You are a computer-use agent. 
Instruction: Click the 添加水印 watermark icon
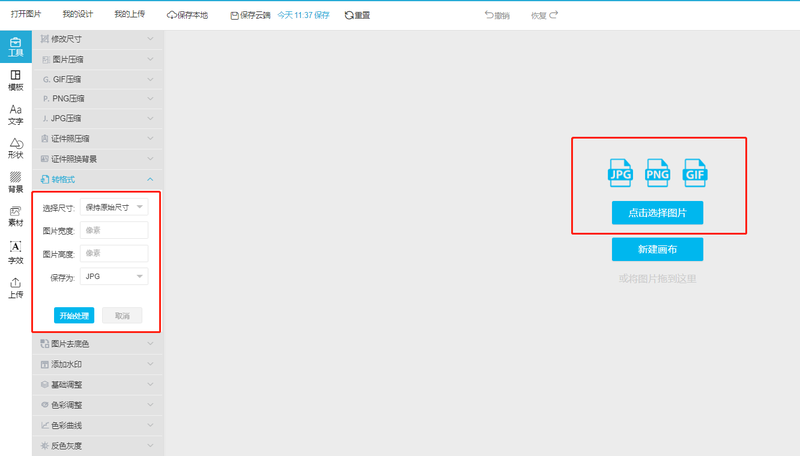(44, 364)
